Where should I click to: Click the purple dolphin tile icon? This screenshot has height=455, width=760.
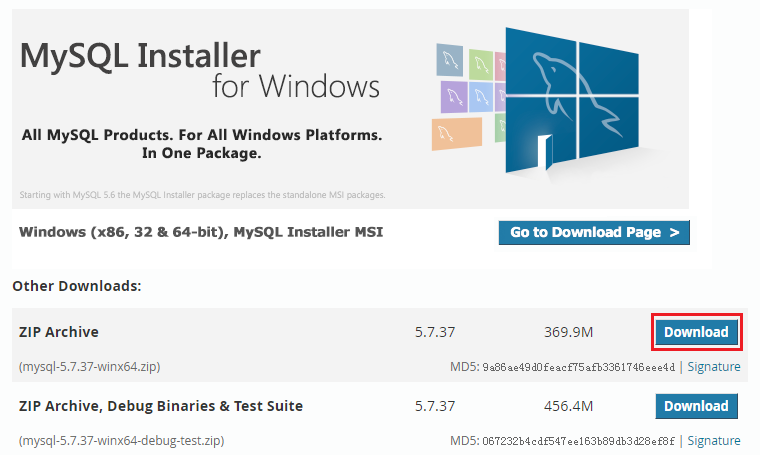click(454, 97)
